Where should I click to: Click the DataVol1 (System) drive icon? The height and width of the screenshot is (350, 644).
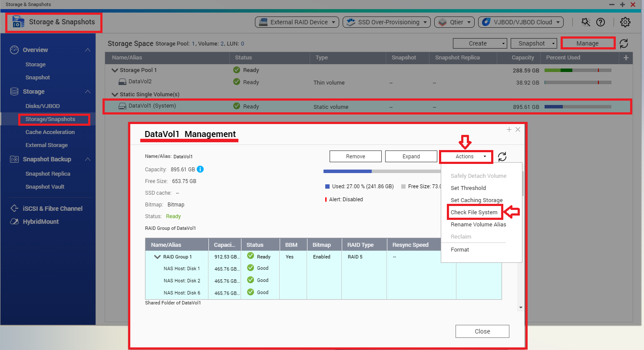122,106
